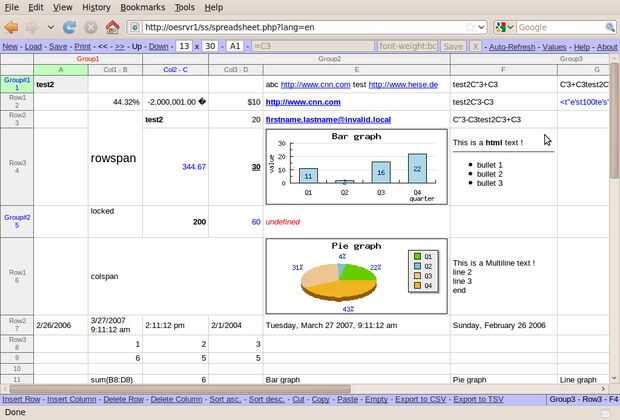Click the New spreadsheet link

pos(10,47)
